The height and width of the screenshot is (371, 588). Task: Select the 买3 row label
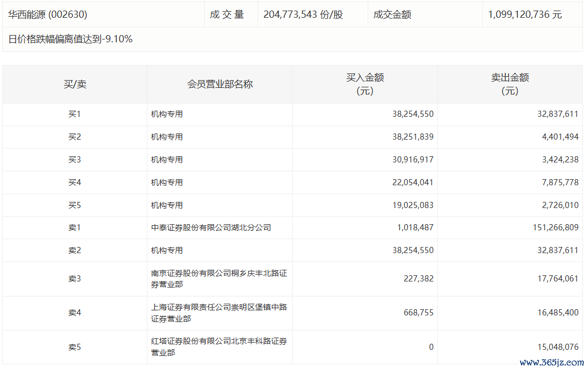pyautogui.click(x=75, y=160)
